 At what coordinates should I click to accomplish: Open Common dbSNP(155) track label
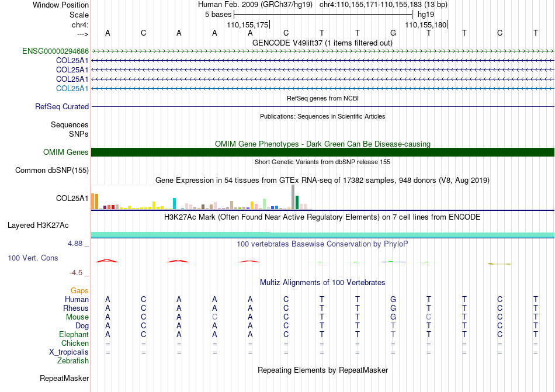52,170
